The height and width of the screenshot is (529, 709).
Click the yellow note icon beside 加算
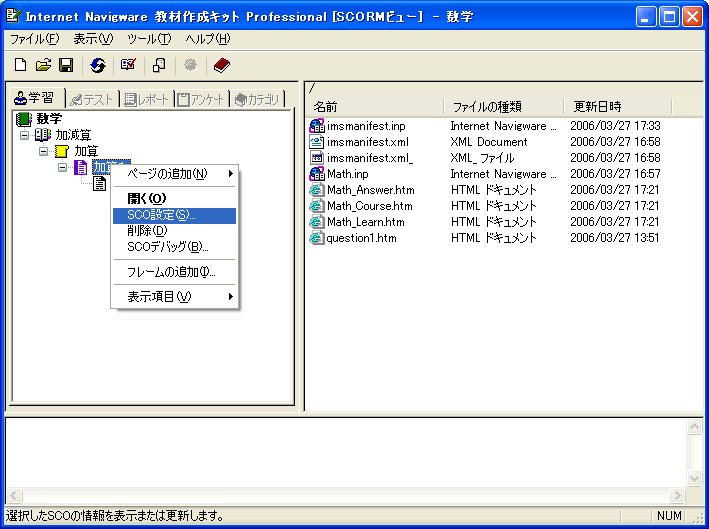(x=61, y=151)
